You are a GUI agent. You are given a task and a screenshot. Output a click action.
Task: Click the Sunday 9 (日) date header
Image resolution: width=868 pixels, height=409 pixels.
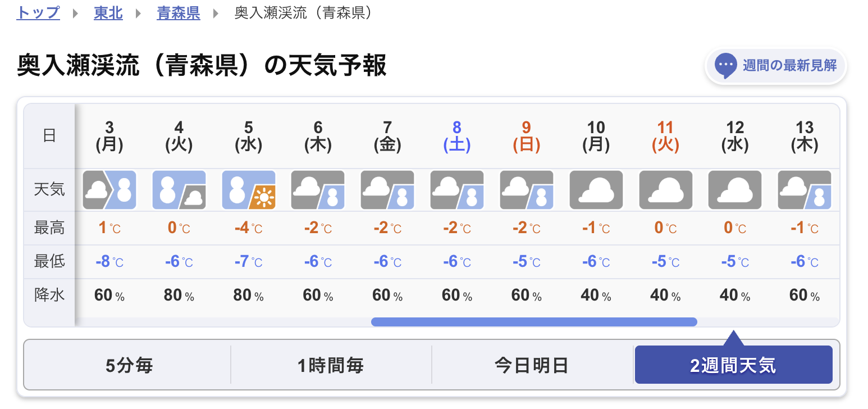click(526, 137)
